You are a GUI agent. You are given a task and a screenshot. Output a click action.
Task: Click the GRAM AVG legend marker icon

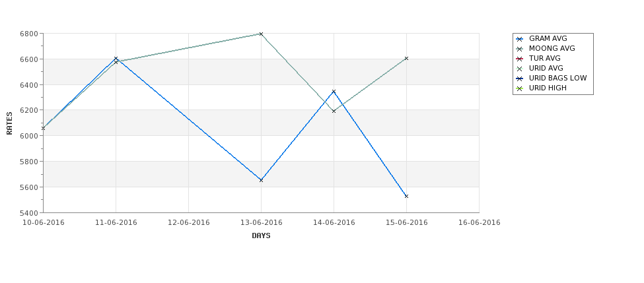click(520, 39)
